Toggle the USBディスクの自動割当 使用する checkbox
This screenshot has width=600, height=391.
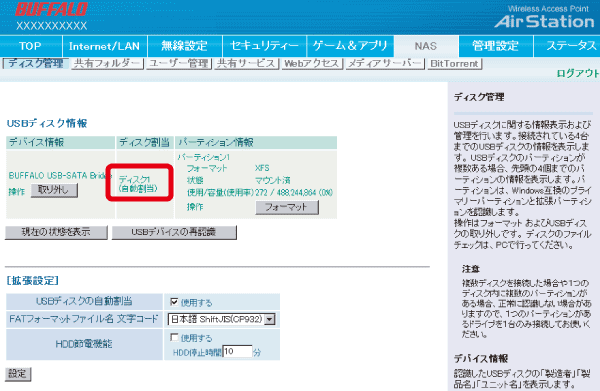(174, 302)
